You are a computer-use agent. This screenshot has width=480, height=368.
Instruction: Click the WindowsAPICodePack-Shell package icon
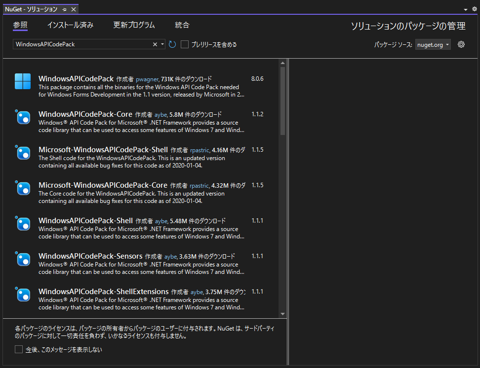point(23,224)
